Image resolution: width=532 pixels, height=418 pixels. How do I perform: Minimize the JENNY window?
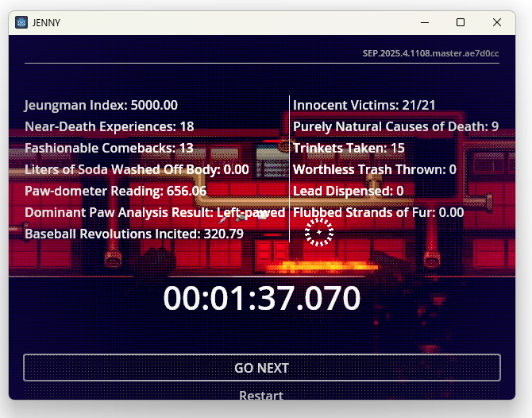(425, 23)
